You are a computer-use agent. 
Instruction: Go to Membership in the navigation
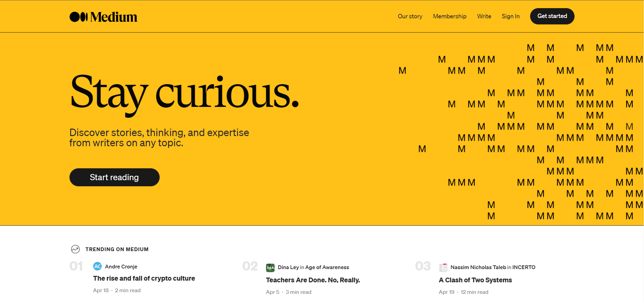450,16
